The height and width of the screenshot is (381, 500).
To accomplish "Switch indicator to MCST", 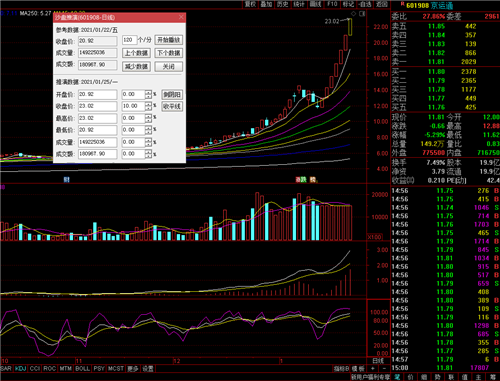I will 116,368.
